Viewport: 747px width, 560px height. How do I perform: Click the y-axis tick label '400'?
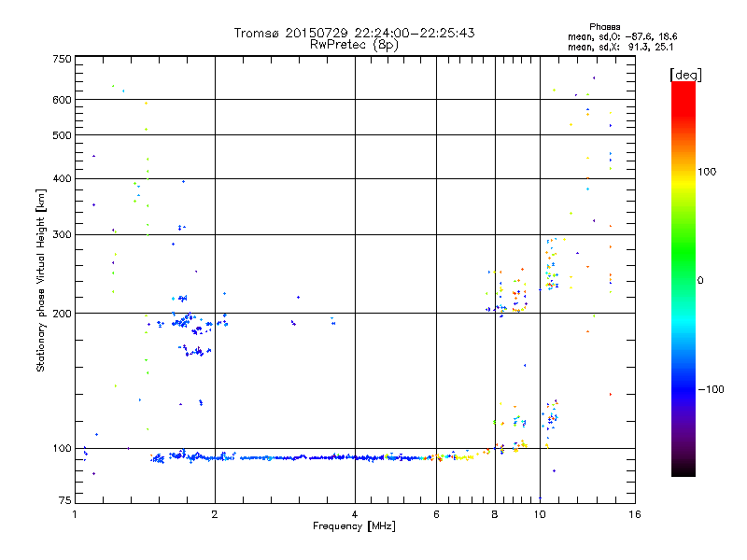click(62, 179)
